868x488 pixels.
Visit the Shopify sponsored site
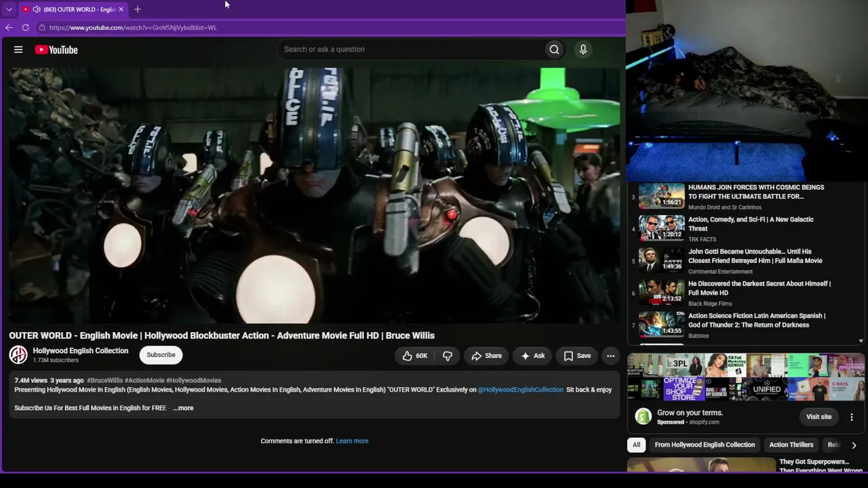click(818, 417)
